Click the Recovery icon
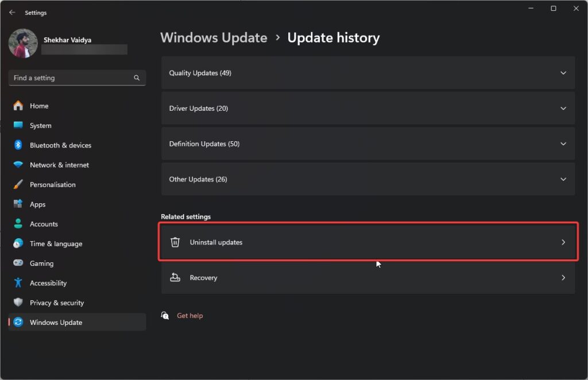Screen dimensions: 588x380 175,277
